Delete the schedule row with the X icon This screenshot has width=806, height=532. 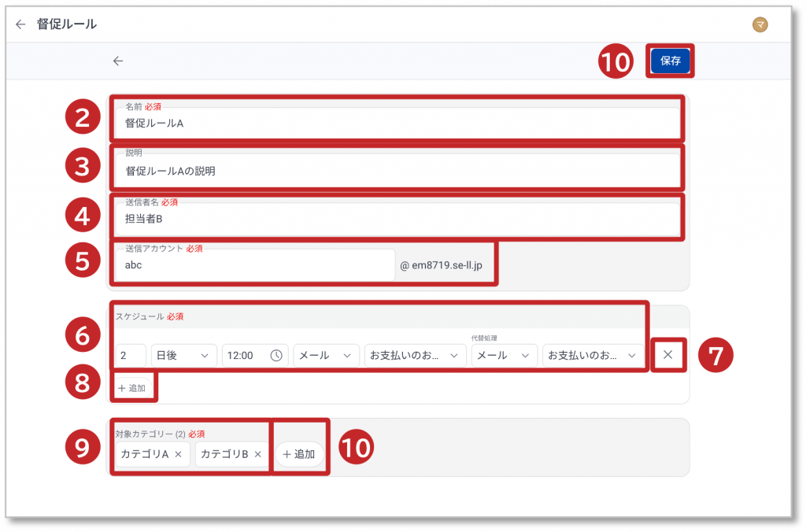[667, 355]
